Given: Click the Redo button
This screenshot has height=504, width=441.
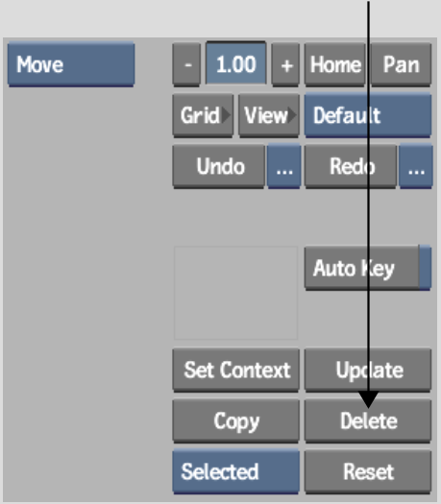Looking at the screenshot, I should coord(351,166).
